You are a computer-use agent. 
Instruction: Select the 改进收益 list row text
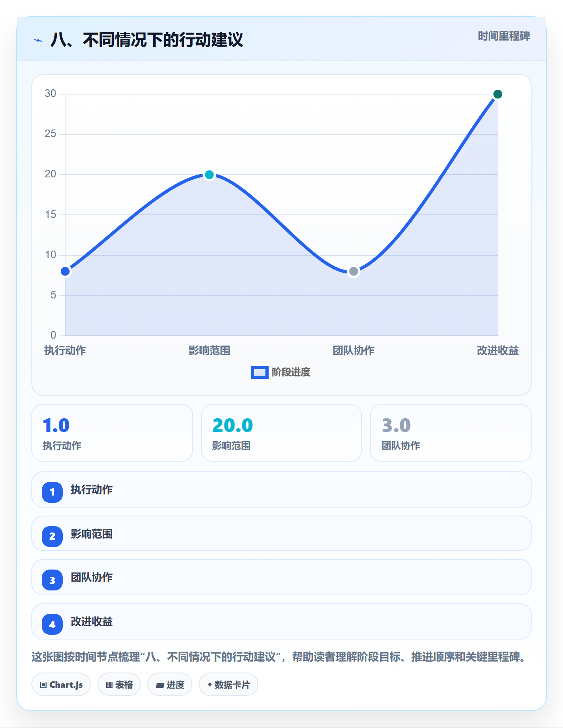(x=92, y=622)
